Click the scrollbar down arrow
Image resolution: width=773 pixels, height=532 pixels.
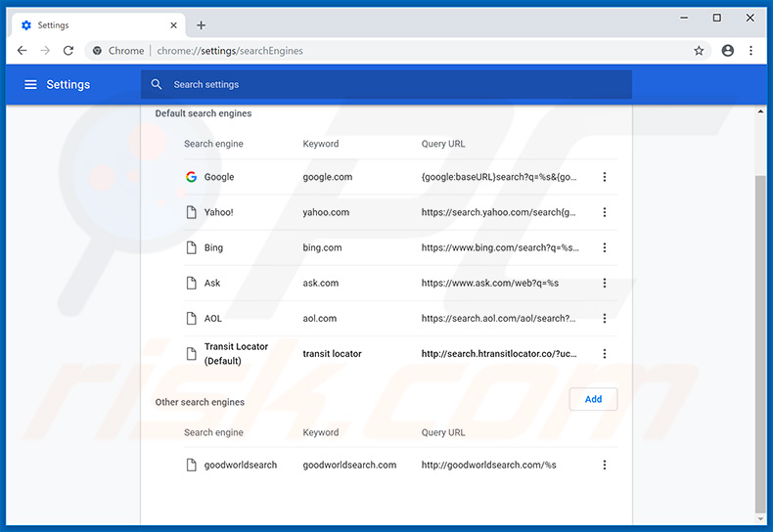(760, 518)
